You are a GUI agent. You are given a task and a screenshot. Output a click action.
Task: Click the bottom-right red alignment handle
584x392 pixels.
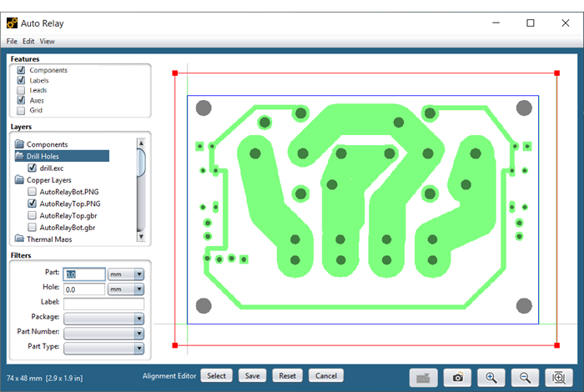click(556, 345)
